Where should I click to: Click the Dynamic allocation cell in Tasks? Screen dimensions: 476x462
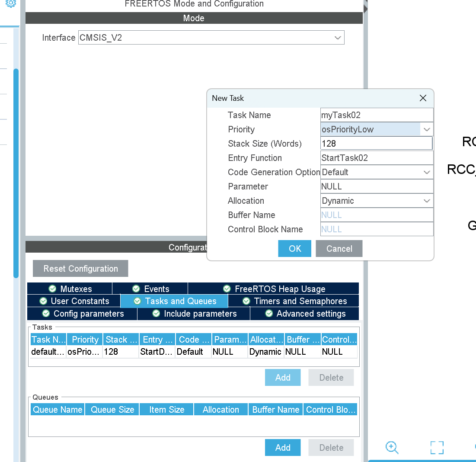[266, 352]
